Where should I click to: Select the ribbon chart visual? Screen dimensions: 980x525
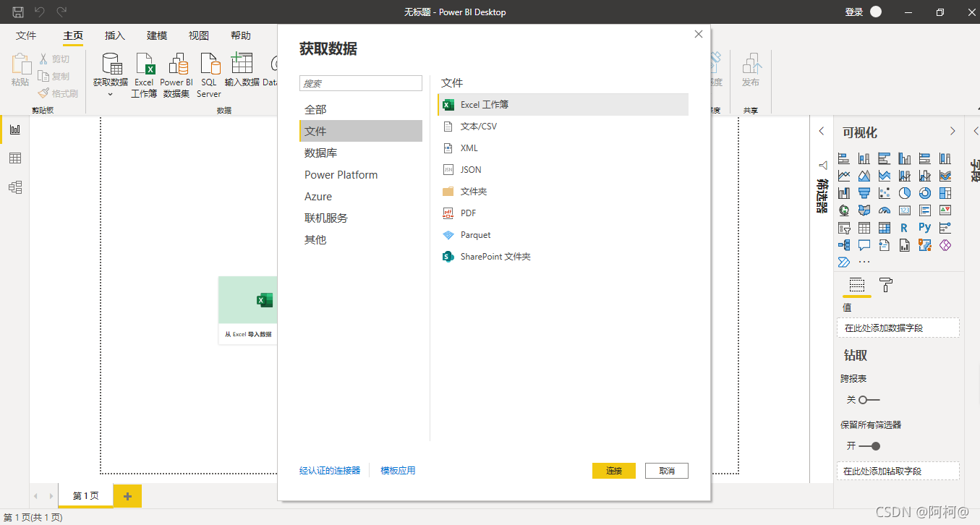(x=945, y=176)
